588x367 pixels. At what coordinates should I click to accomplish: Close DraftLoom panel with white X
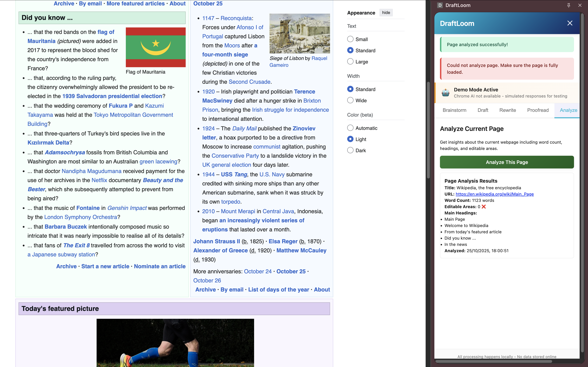[570, 23]
